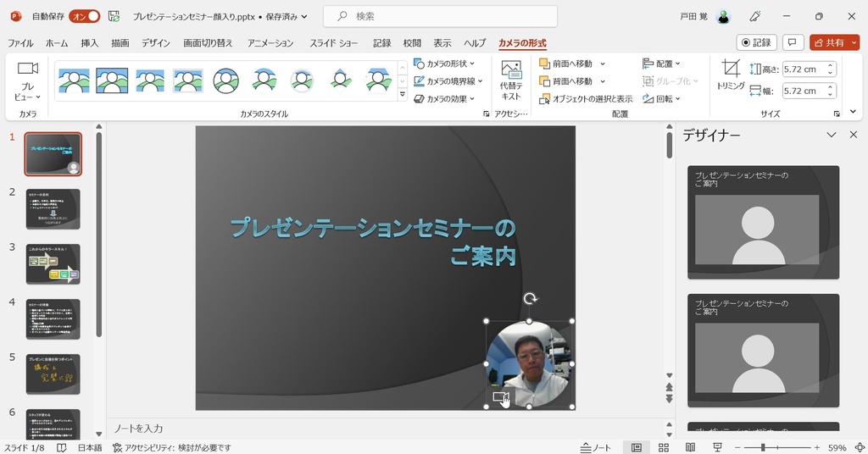This screenshot has width=868, height=454.
Task: Open Camera Shape (カメラの形状) dropdown
Action: pos(444,64)
